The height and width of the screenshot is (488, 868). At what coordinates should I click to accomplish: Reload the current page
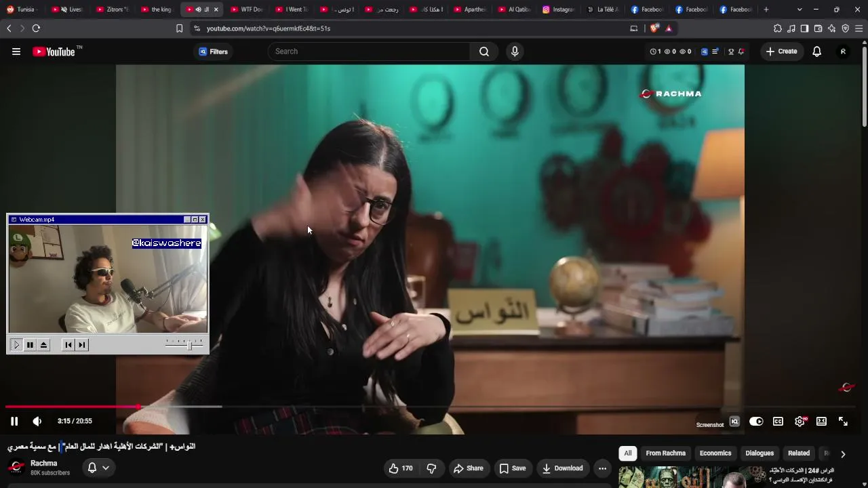pyautogui.click(x=36, y=28)
